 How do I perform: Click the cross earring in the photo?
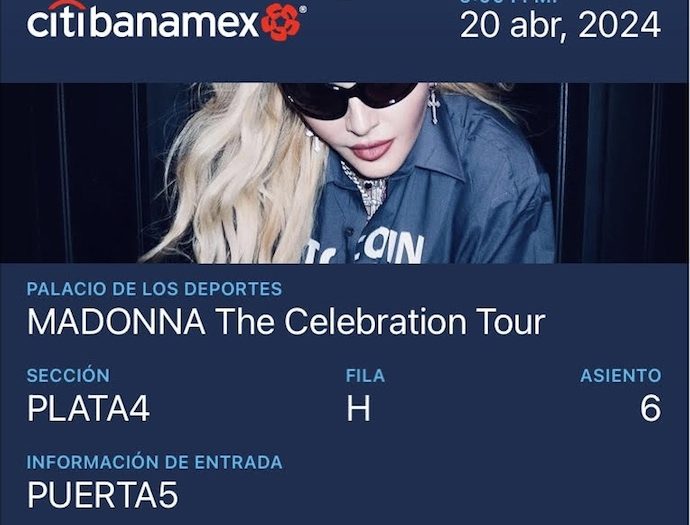433,106
